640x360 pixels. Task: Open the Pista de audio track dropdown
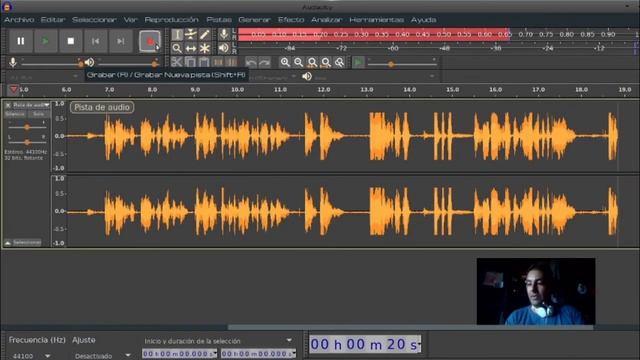coord(31,105)
